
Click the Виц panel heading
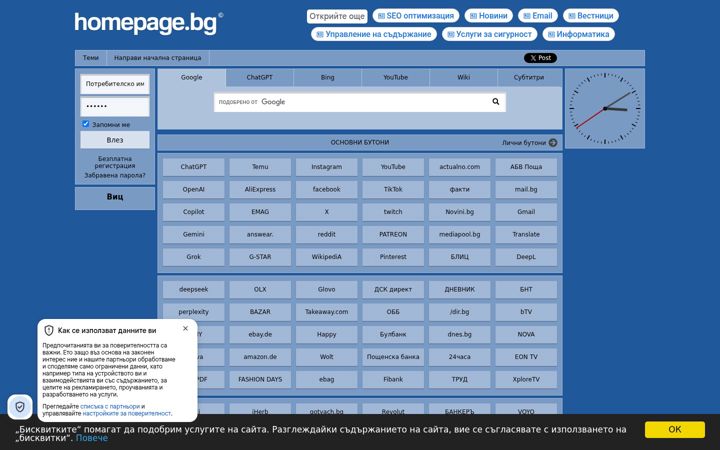115,197
